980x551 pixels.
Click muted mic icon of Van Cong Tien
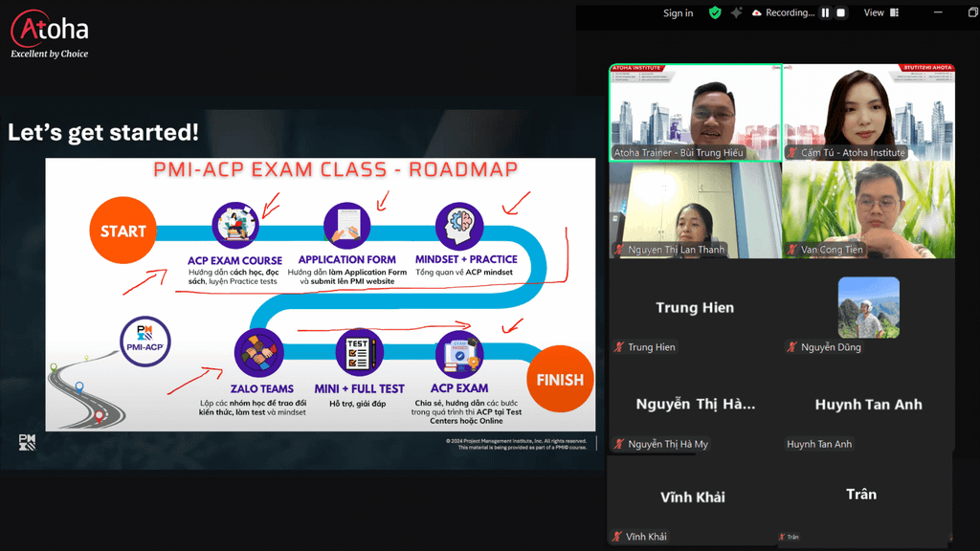pyautogui.click(x=792, y=250)
